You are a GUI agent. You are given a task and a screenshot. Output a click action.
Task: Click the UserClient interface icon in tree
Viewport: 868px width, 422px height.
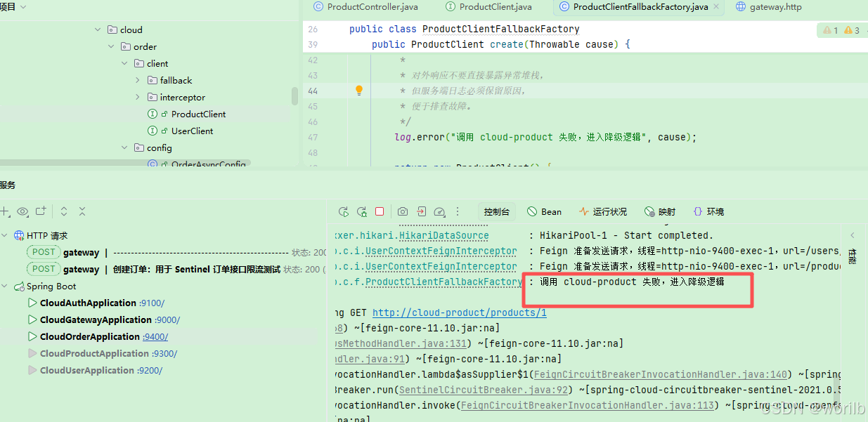coord(153,131)
